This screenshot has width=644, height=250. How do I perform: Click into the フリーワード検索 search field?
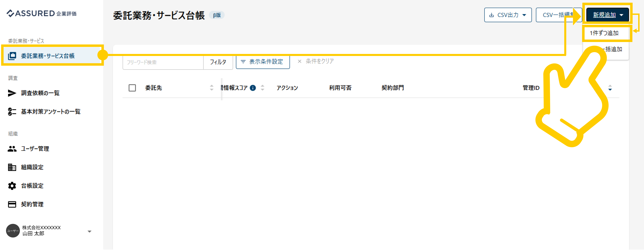point(163,62)
